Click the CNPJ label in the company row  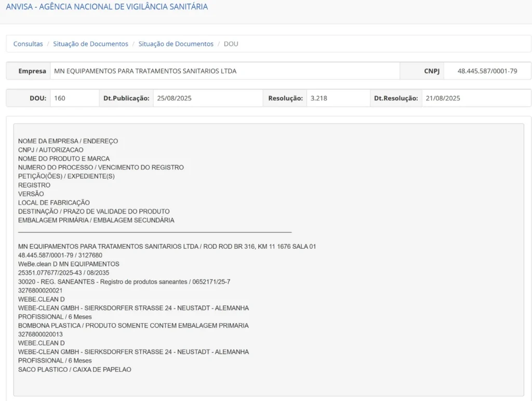tap(431, 71)
